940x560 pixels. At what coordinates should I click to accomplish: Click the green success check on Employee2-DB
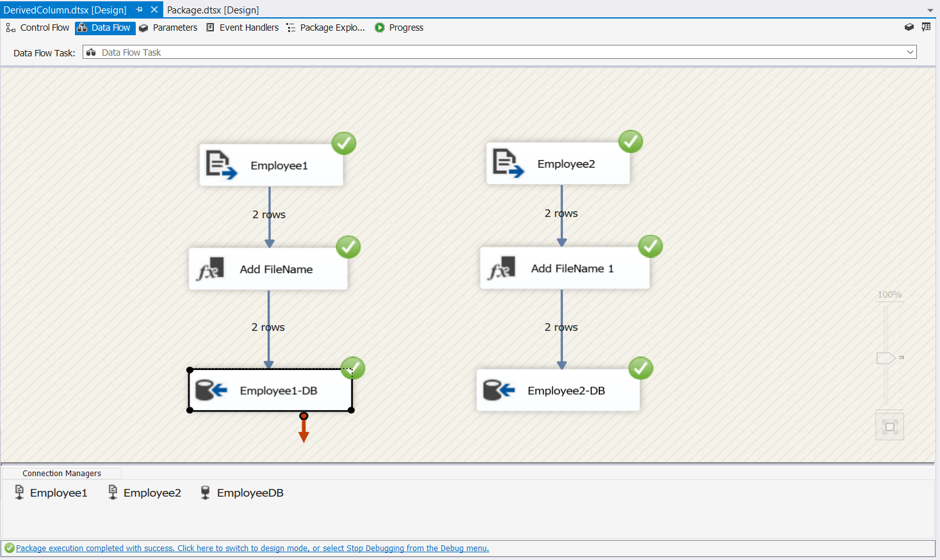[x=640, y=368]
